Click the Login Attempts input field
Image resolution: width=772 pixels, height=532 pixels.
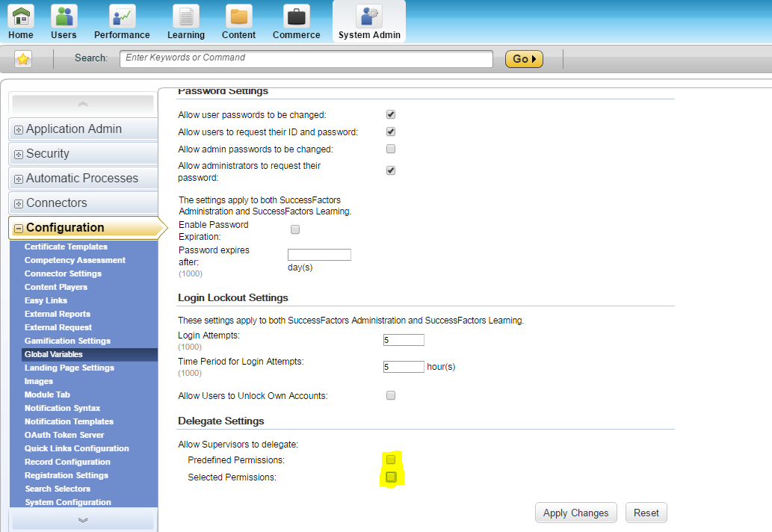point(404,339)
